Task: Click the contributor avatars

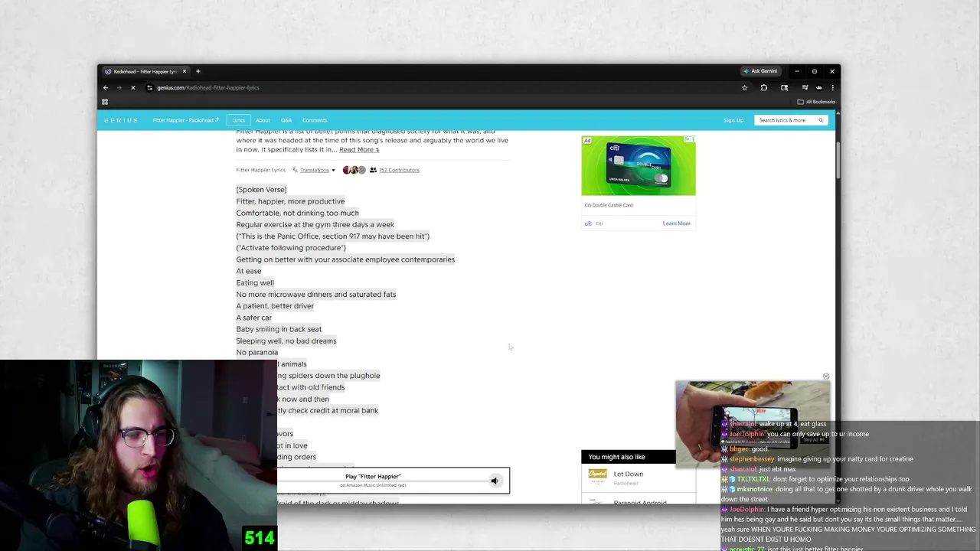Action: pyautogui.click(x=354, y=170)
